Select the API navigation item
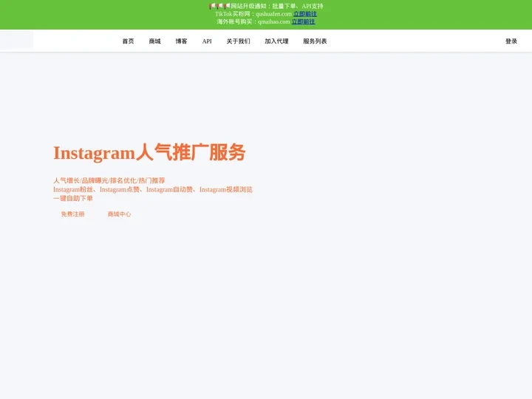 click(207, 41)
